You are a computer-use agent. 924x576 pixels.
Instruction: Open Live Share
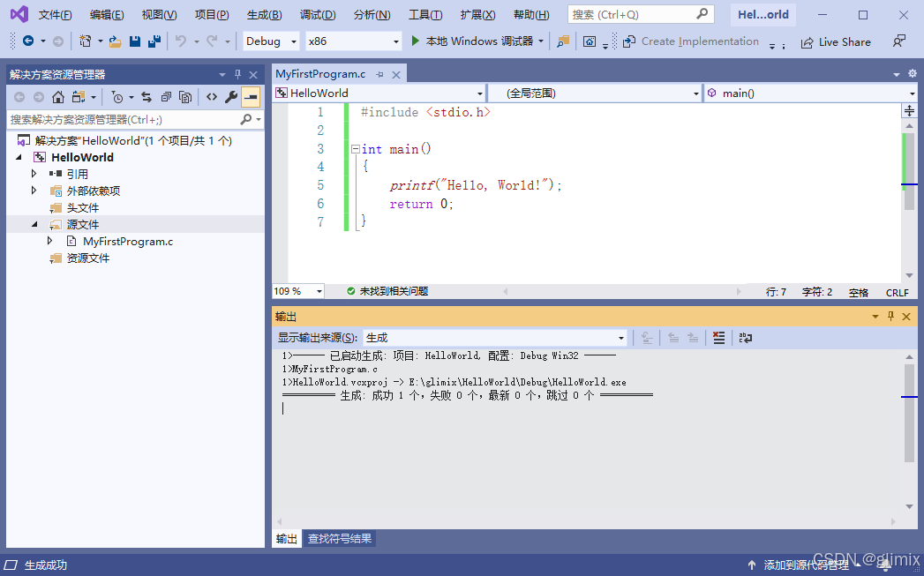pos(836,41)
